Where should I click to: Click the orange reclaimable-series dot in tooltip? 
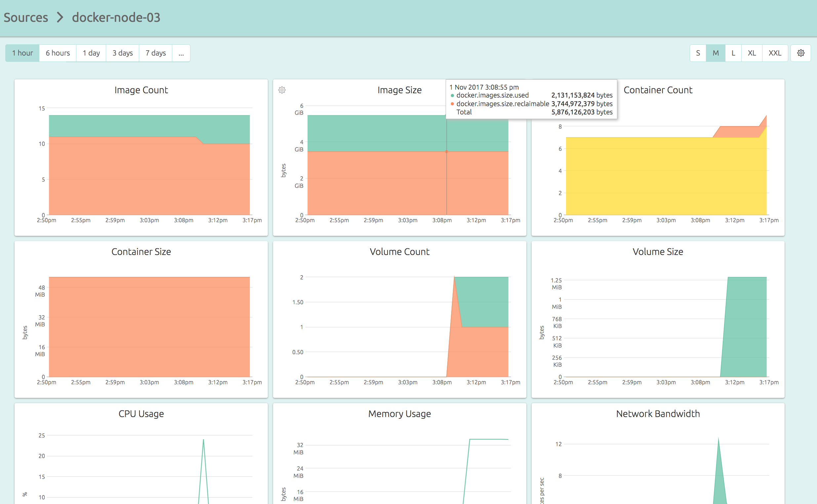click(452, 104)
